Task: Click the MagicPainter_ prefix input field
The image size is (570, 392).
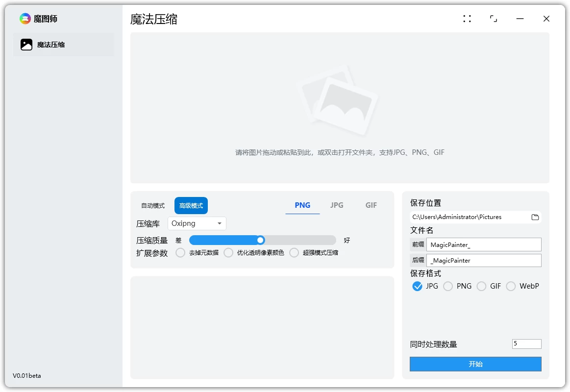Action: 483,244
